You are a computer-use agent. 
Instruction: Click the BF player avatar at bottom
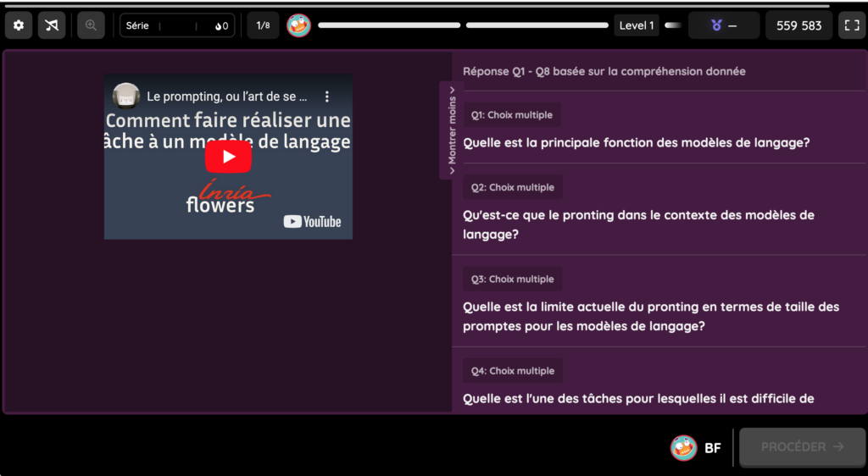[683, 448]
